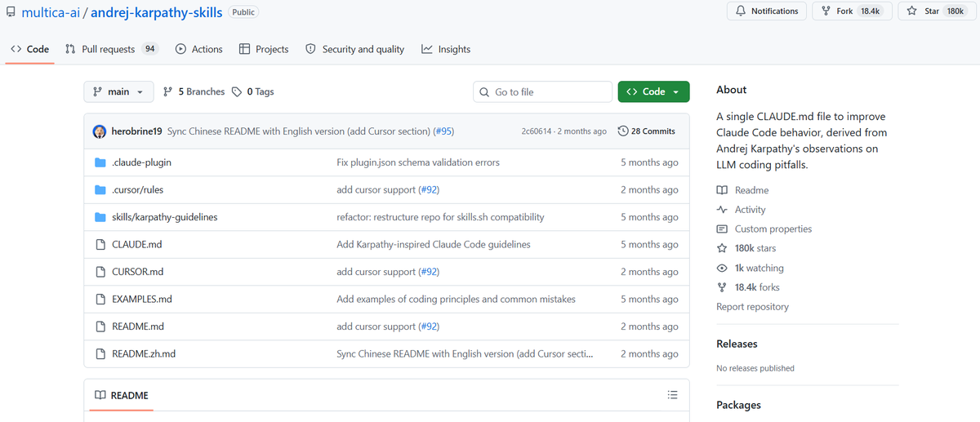
Task: Open the CURSOR.md file
Action: (137, 272)
